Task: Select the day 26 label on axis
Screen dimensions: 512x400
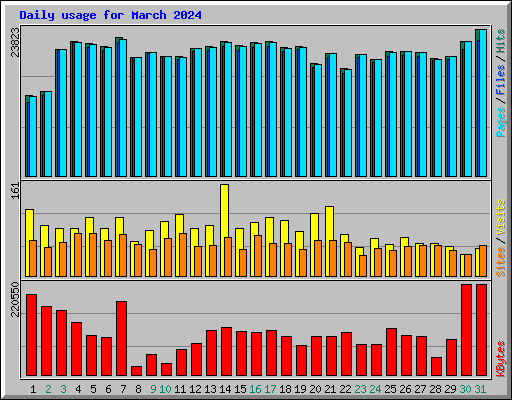Action: coord(405,389)
